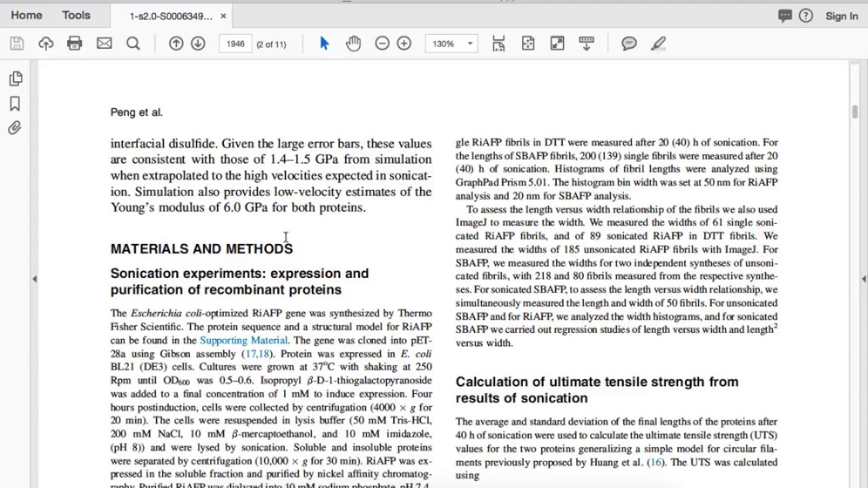Open the read mode keyboard icon
868x488 pixels.
click(587, 43)
